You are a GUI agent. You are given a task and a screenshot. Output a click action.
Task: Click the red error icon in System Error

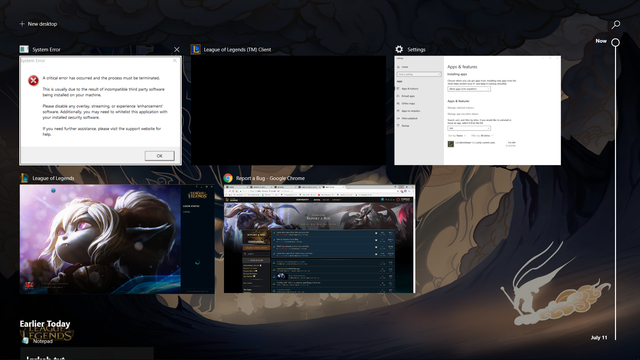coord(33,80)
